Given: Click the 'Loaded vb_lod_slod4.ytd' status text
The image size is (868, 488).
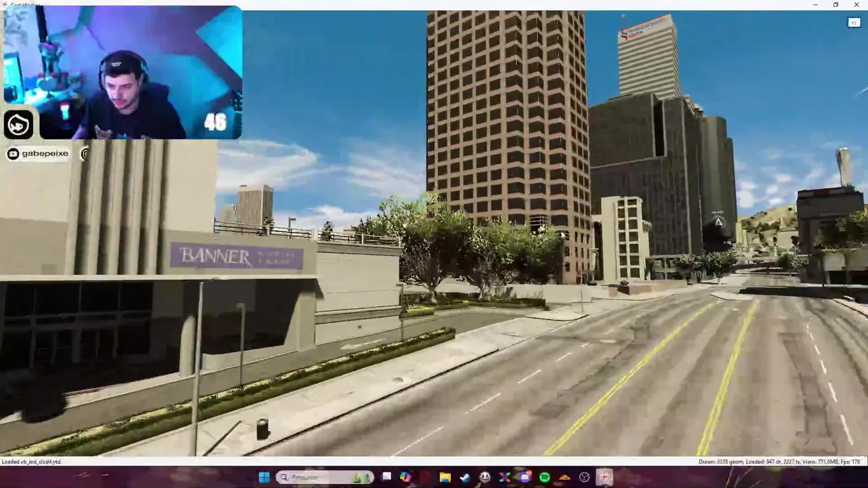Looking at the screenshot, I should [x=31, y=462].
